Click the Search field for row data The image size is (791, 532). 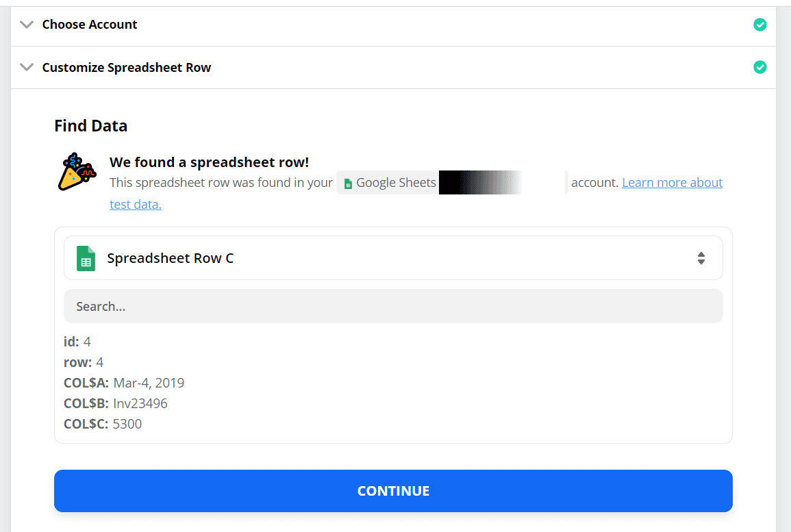393,306
